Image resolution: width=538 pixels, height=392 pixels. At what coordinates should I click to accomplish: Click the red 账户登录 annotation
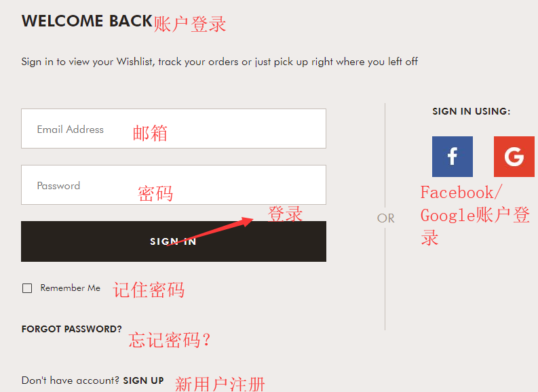click(190, 24)
